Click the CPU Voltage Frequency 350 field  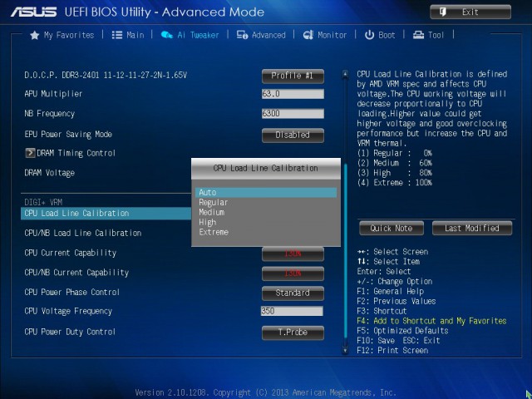coord(292,311)
